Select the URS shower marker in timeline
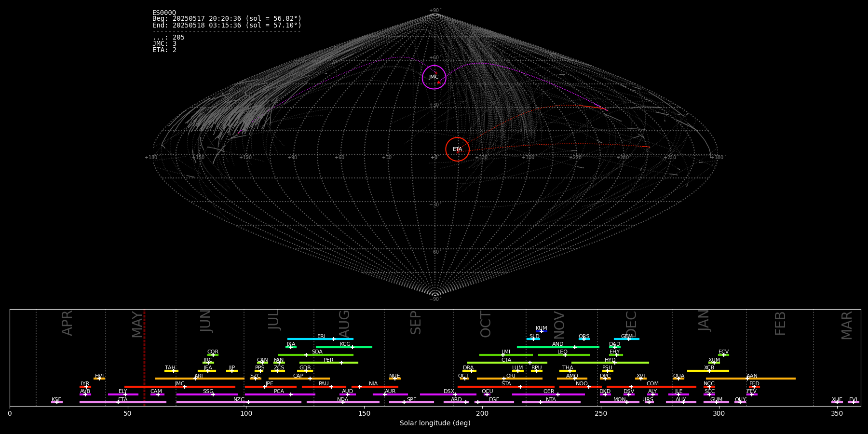 [649, 402]
